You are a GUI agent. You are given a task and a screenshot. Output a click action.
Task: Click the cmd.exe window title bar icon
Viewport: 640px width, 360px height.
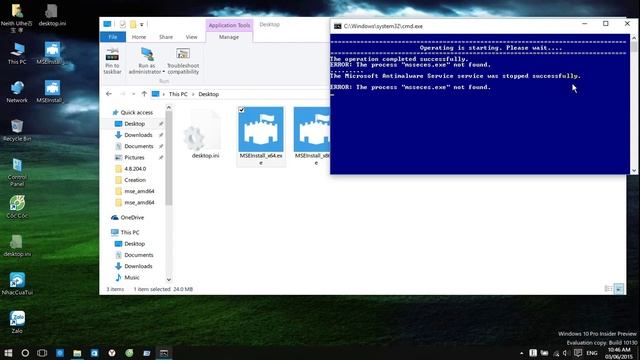click(338, 26)
